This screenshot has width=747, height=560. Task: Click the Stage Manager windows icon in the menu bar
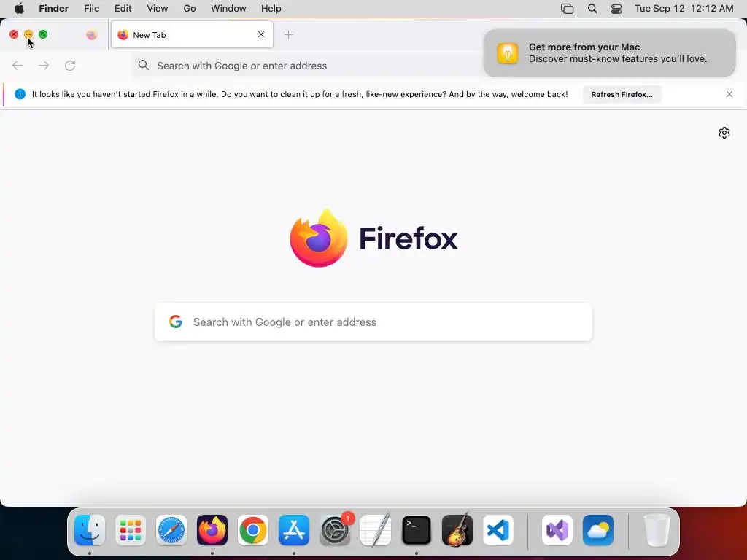(567, 9)
